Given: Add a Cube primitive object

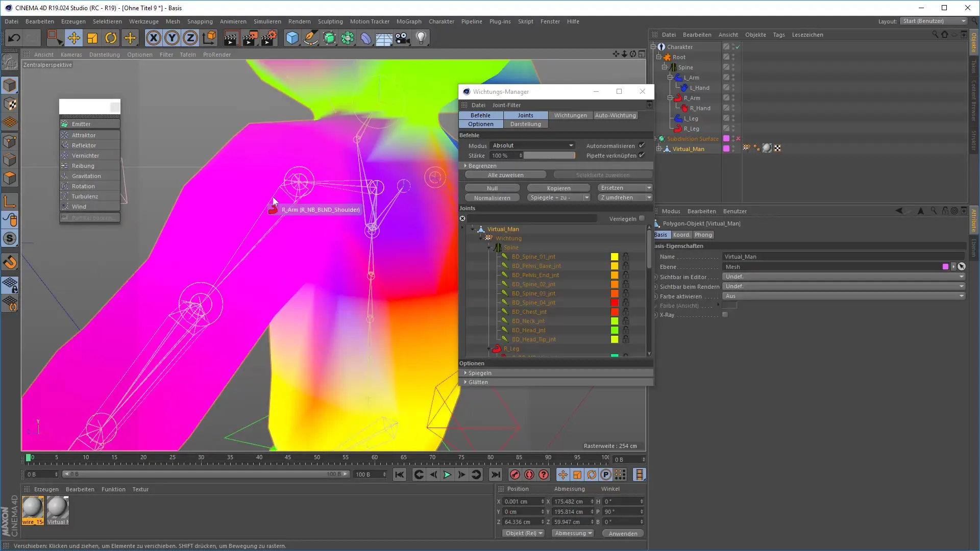Looking at the screenshot, I should [292, 38].
